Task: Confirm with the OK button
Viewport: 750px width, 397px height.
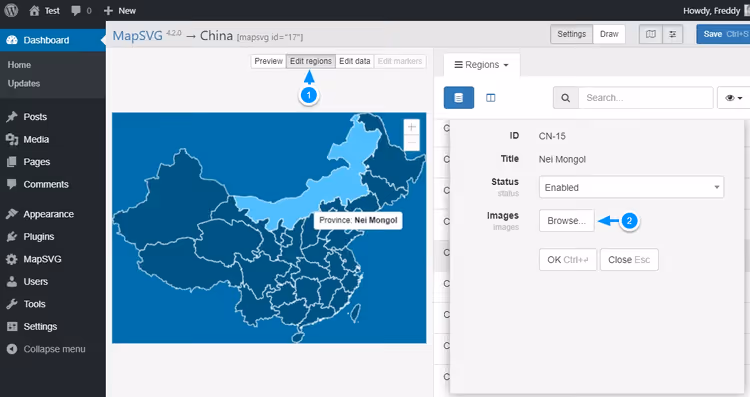Action: [x=568, y=259]
